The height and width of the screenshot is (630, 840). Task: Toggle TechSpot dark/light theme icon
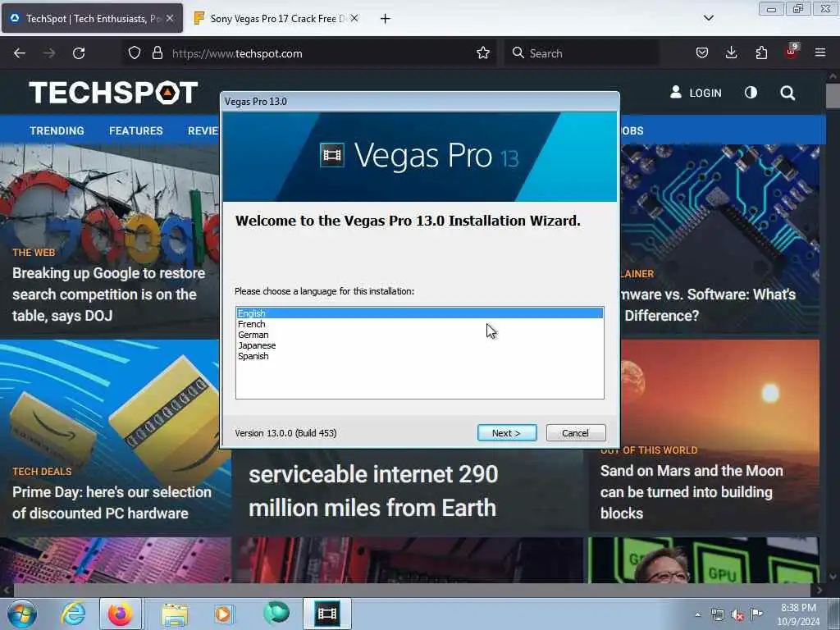[751, 93]
